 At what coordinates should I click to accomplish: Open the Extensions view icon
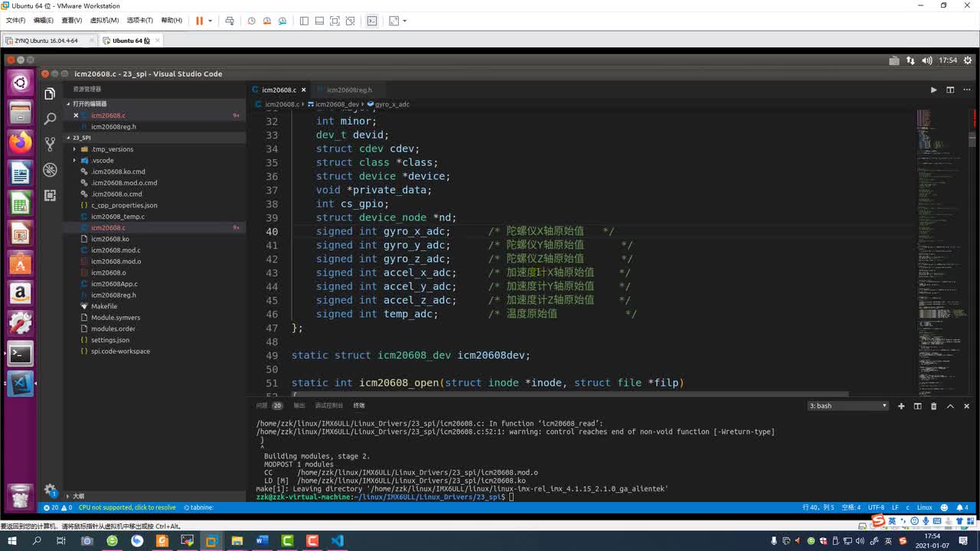pyautogui.click(x=50, y=195)
